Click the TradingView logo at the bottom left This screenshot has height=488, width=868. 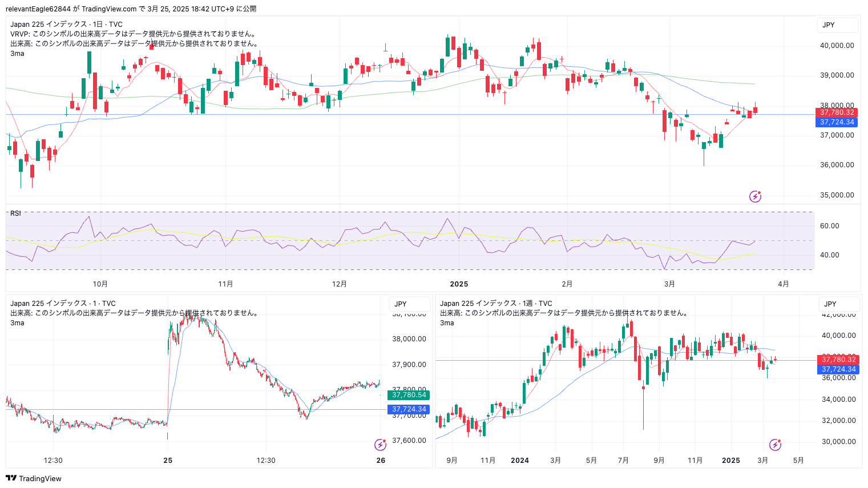(34, 478)
